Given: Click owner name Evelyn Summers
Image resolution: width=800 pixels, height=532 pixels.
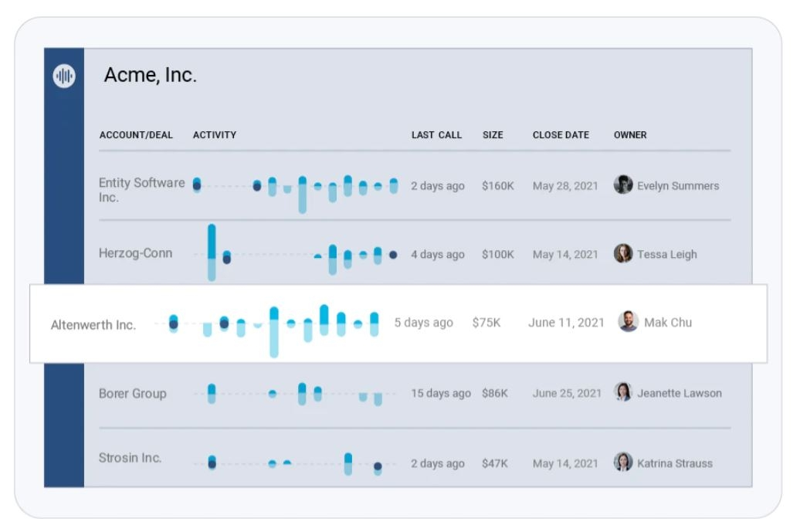Looking at the screenshot, I should click(678, 185).
